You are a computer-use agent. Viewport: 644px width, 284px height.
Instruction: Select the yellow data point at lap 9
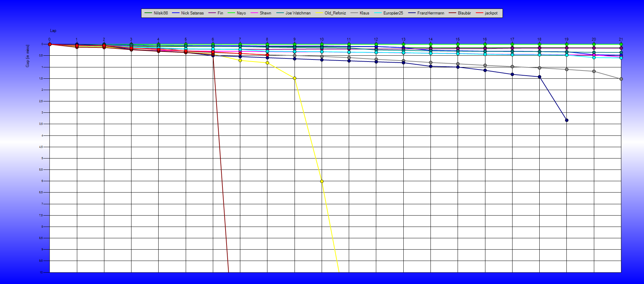[295, 78]
